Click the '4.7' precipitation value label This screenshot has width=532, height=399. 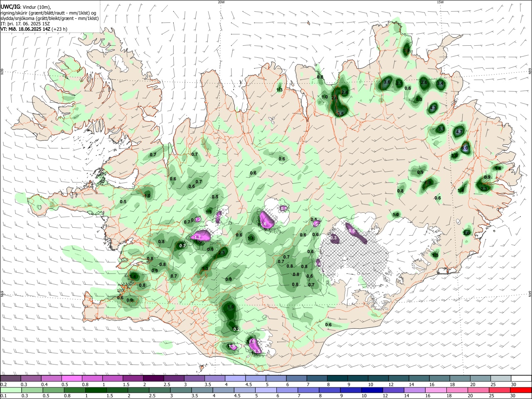coord(459,132)
